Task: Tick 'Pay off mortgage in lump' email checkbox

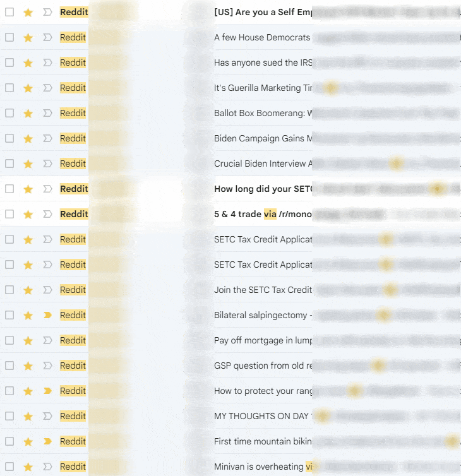Action: [x=9, y=340]
